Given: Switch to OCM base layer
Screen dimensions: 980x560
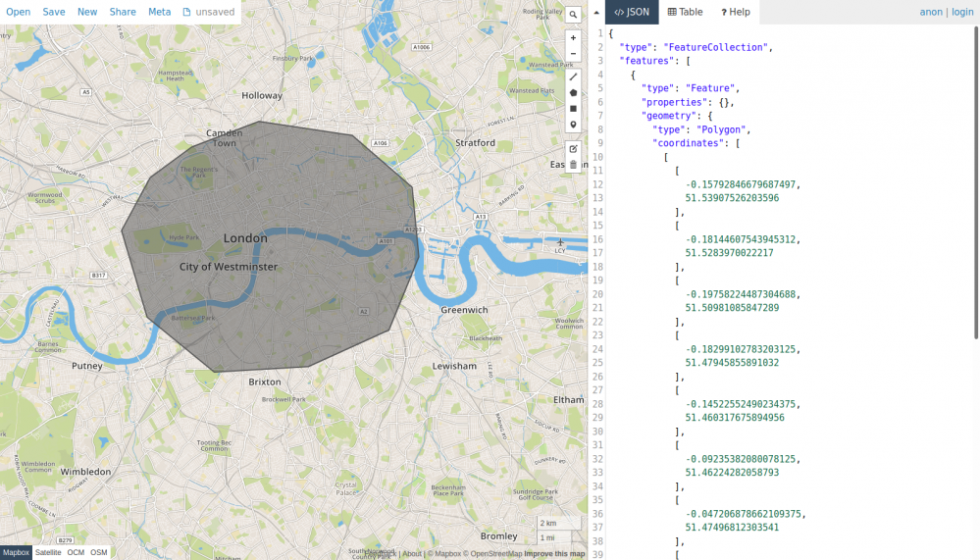Looking at the screenshot, I should click(76, 552).
